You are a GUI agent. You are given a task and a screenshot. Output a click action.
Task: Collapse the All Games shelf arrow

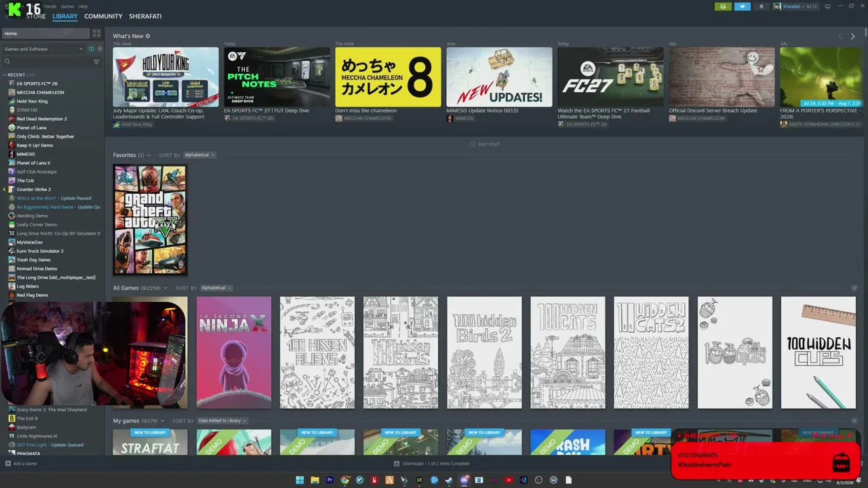click(x=854, y=288)
